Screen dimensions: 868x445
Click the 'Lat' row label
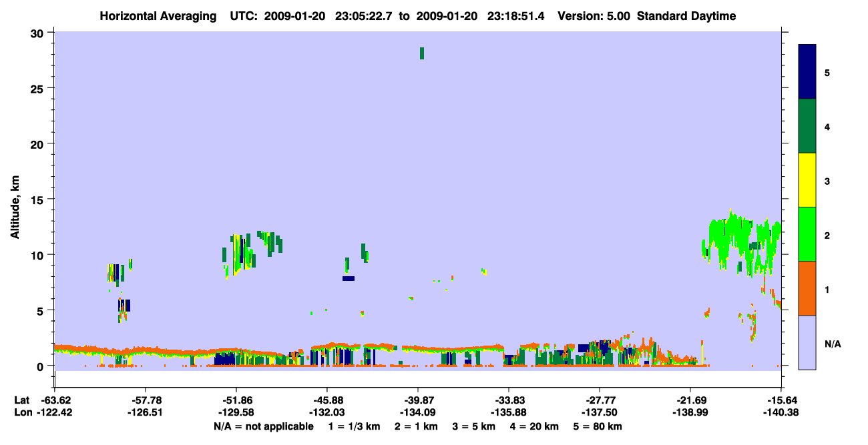[21, 400]
